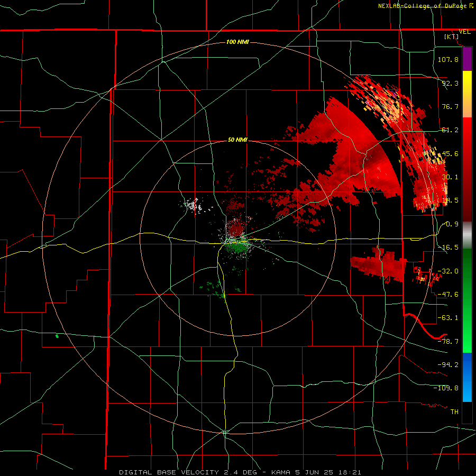Click the -32.0 legend value
476x476 pixels.
(x=448, y=271)
